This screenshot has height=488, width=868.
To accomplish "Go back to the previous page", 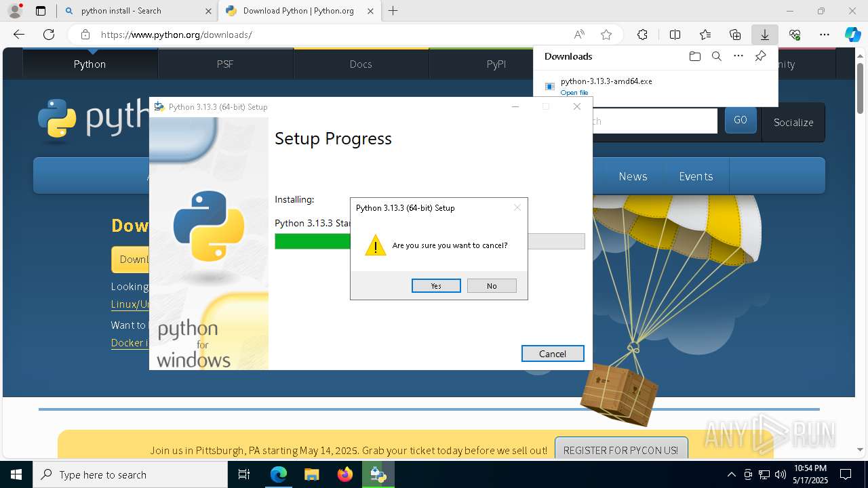I will (x=19, y=35).
